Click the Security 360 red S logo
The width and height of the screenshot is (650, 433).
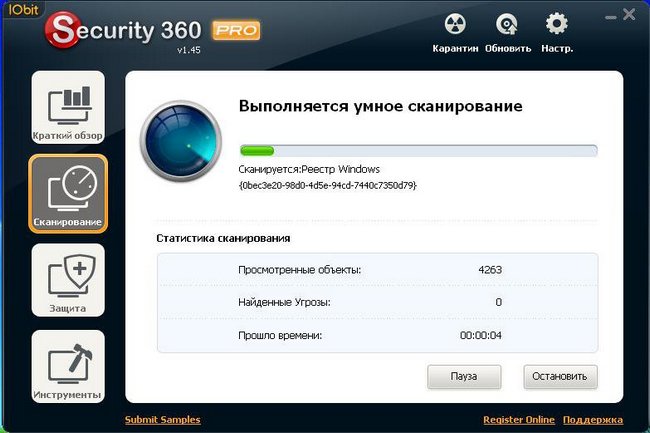pos(62,30)
